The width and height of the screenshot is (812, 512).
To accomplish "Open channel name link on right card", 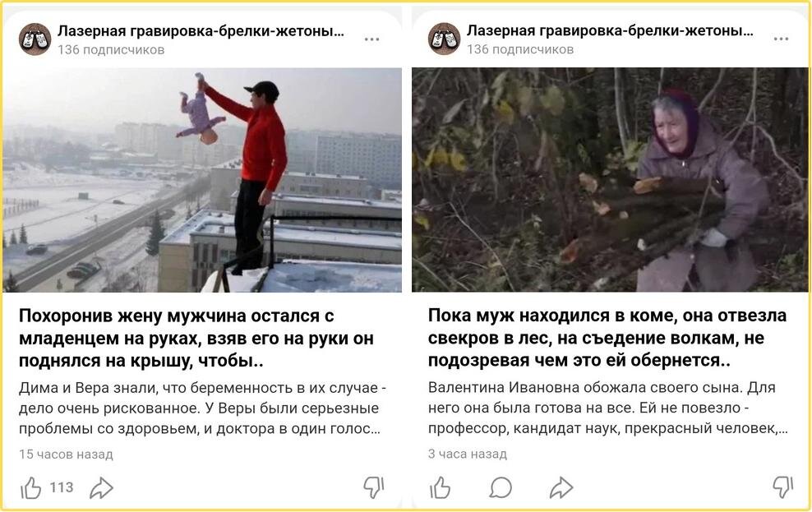I will [610, 31].
